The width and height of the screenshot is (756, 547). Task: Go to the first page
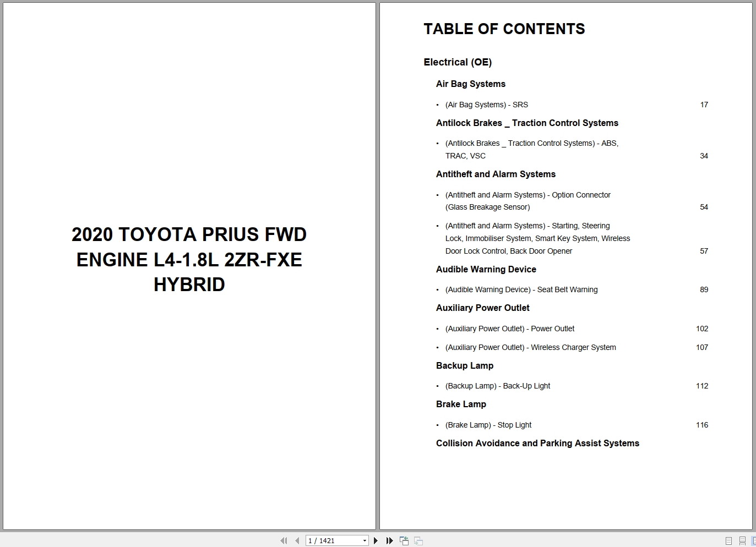[284, 540]
